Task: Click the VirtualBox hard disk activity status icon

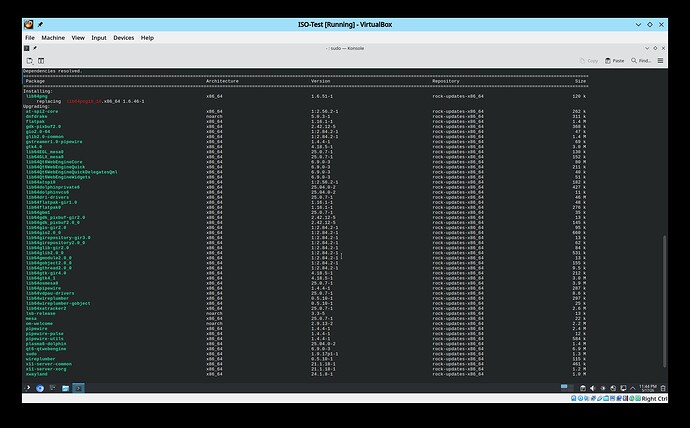Action: click(573, 399)
